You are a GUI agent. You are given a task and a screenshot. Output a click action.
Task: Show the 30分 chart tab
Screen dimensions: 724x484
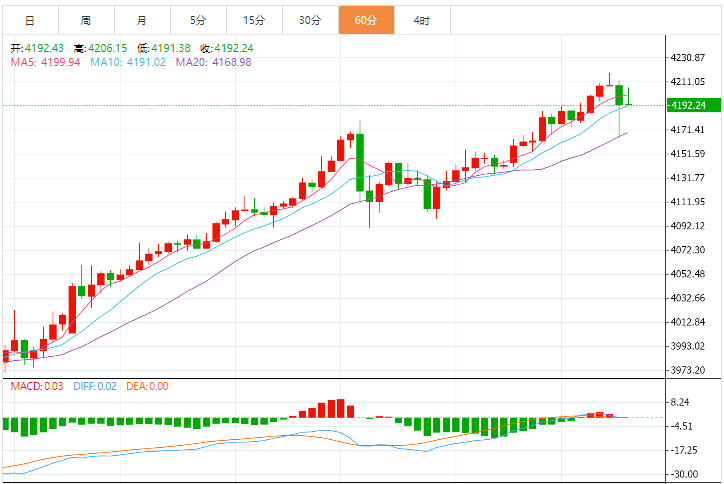pos(310,20)
